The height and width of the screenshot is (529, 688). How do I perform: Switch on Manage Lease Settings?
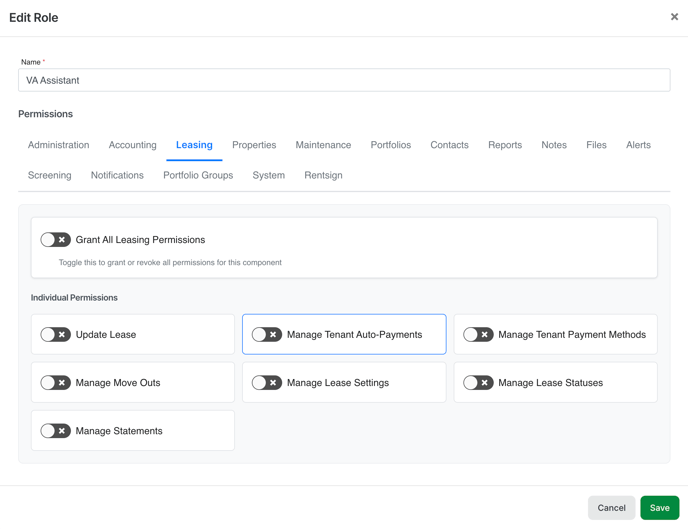click(x=267, y=383)
